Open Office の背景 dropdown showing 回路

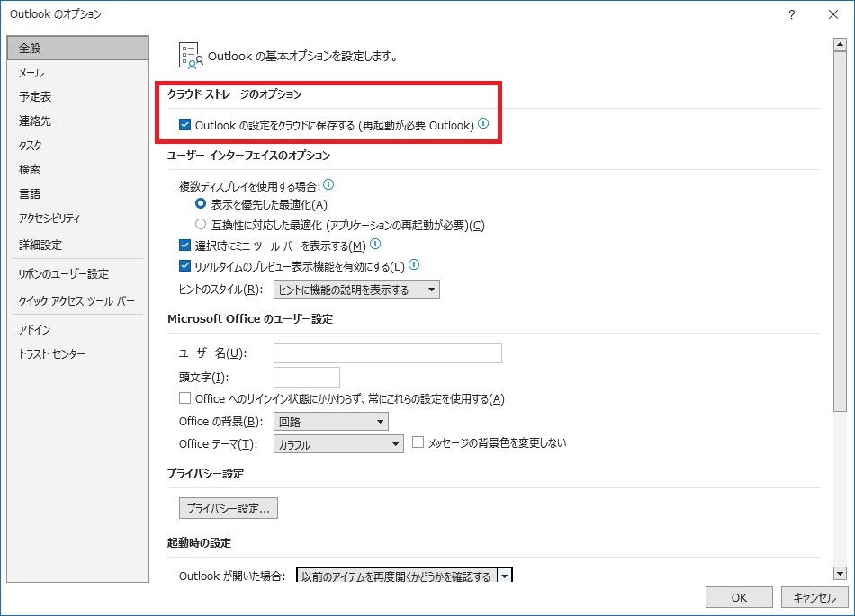click(x=331, y=422)
